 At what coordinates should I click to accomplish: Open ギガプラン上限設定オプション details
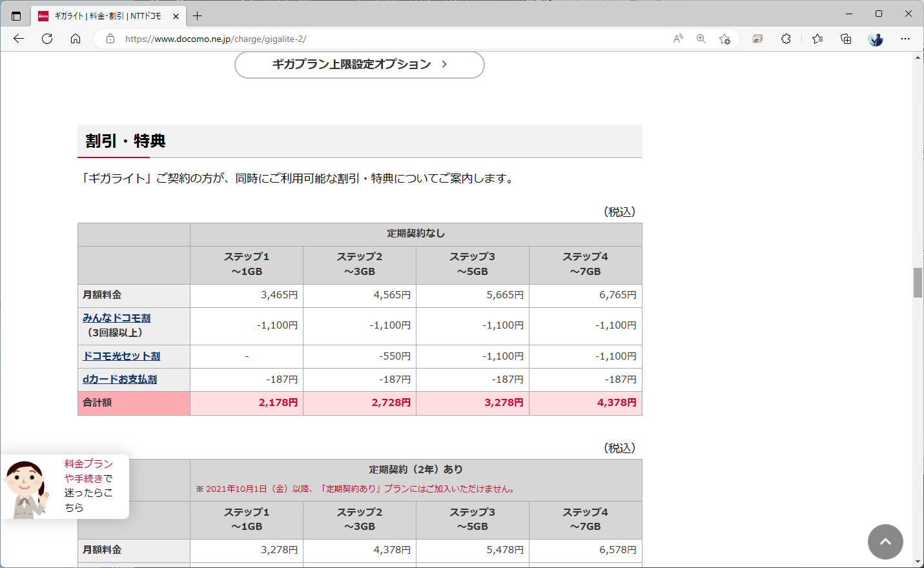click(359, 65)
